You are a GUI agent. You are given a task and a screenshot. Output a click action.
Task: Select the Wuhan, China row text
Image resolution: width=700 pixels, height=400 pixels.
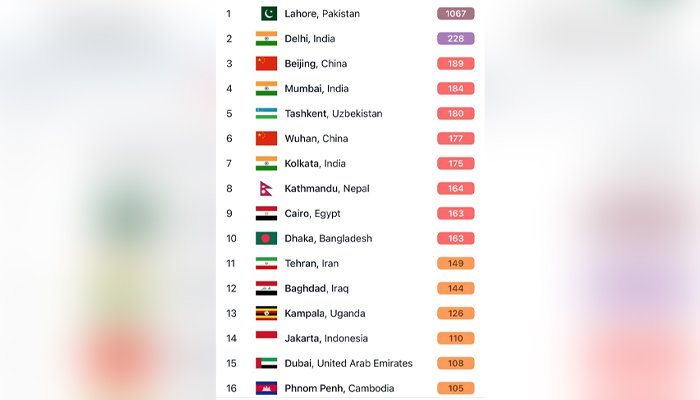click(x=316, y=138)
